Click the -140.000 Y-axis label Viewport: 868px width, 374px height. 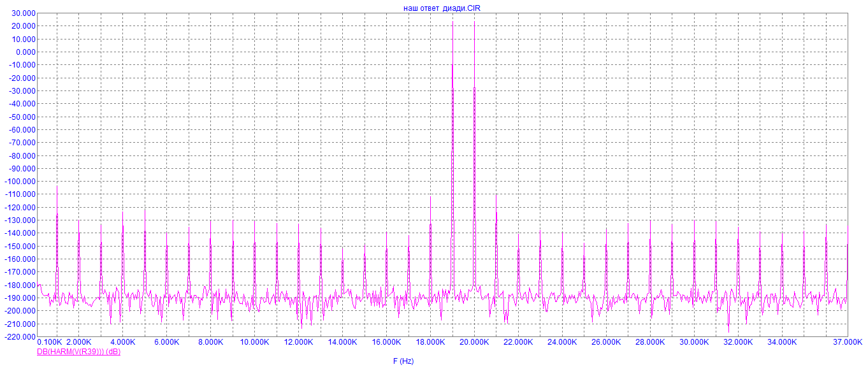pyautogui.click(x=21, y=233)
